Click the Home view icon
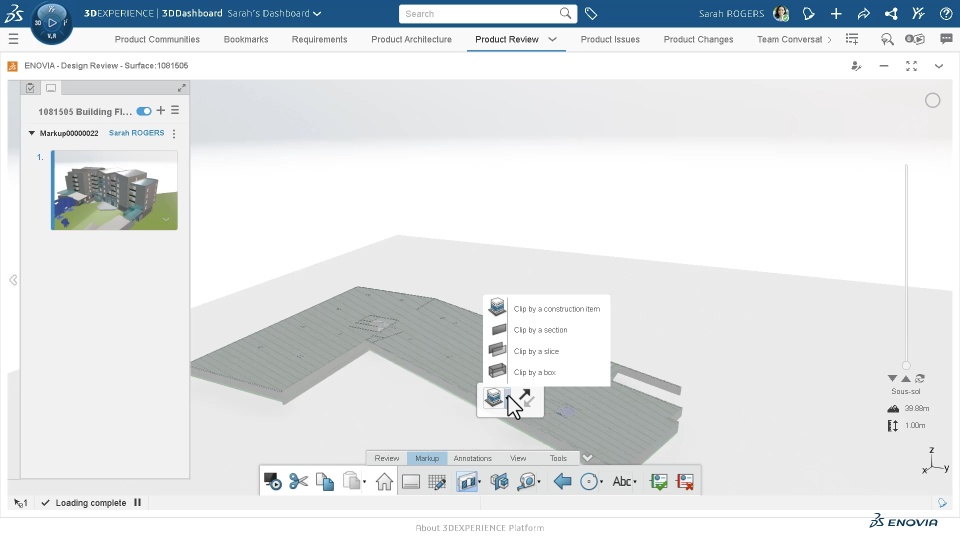960x540 pixels. [x=384, y=482]
